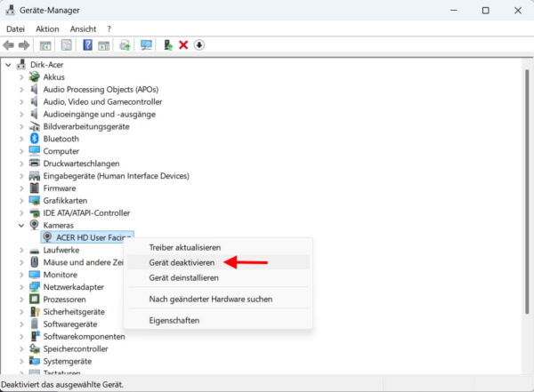The height and width of the screenshot is (392, 534).
Task: Expand the Eingabegeräte category chevron
Action: pyautogui.click(x=21, y=176)
